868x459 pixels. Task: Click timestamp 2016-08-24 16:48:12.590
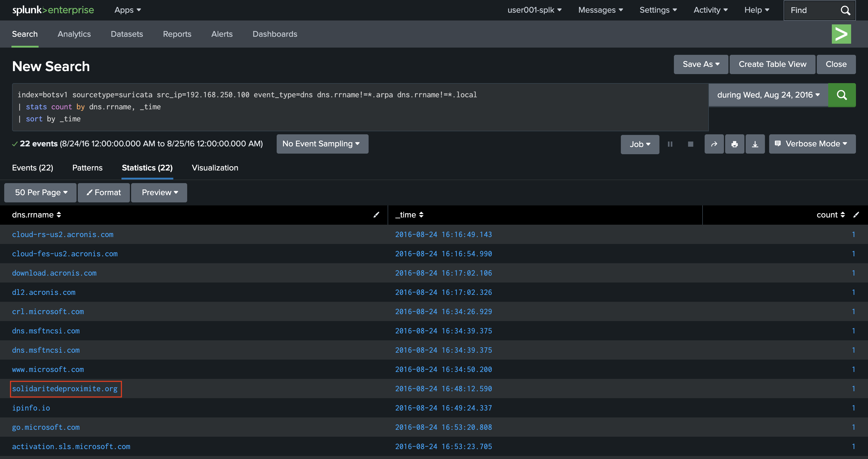(x=443, y=389)
